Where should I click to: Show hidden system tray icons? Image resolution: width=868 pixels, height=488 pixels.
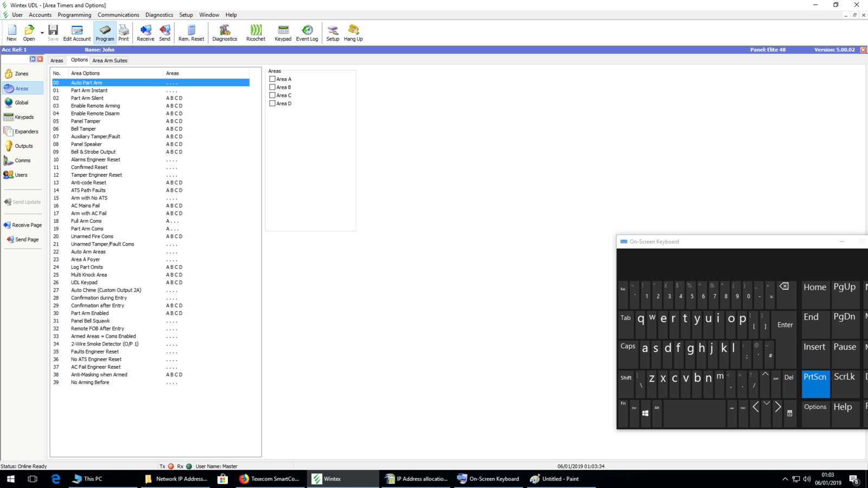784,479
